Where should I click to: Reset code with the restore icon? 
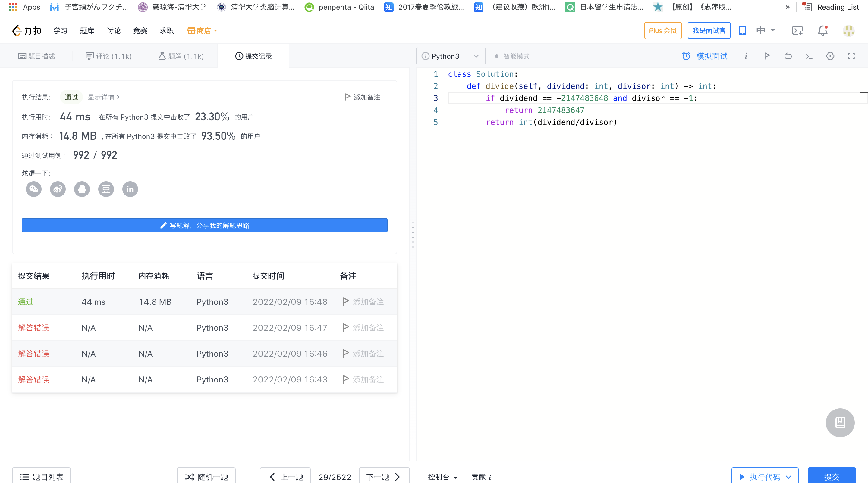click(788, 56)
